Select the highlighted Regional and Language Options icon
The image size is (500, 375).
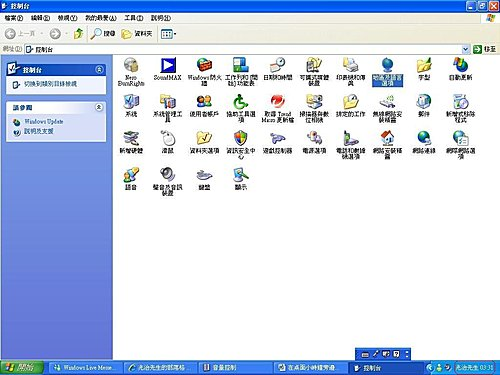(x=387, y=71)
